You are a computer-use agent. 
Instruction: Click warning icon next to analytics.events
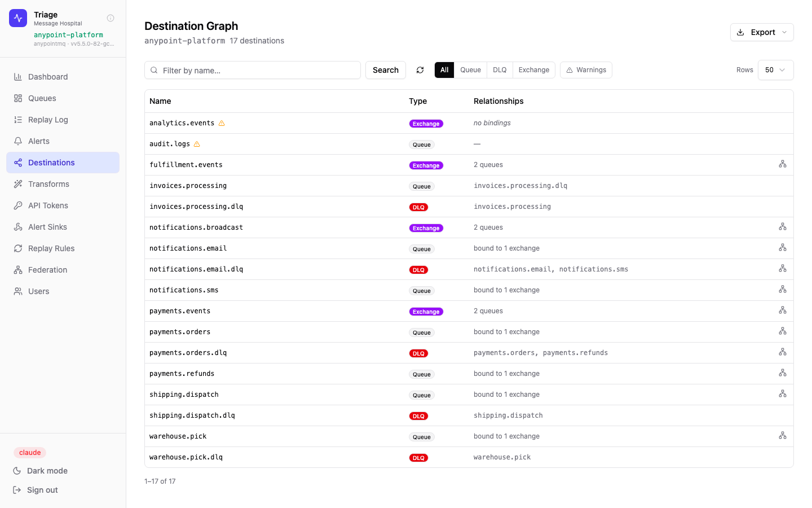pos(222,123)
